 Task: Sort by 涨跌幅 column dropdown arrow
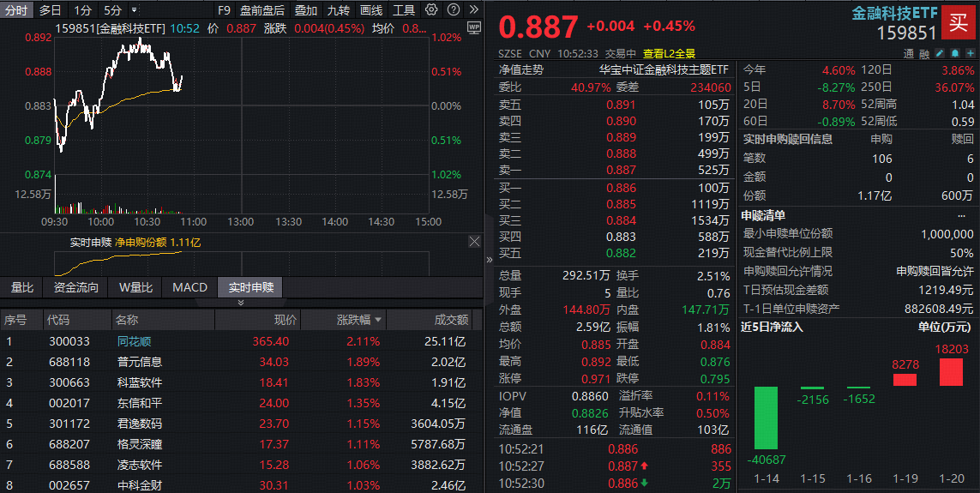378,320
